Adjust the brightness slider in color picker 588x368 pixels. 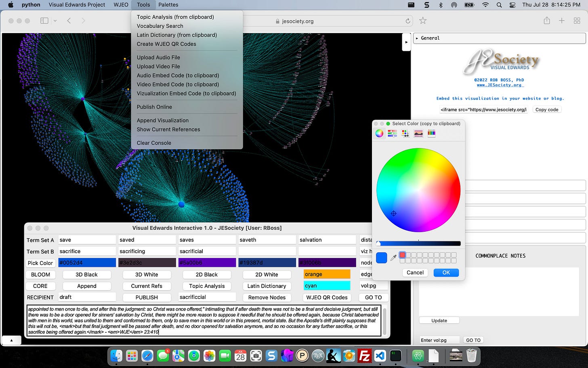(x=418, y=243)
